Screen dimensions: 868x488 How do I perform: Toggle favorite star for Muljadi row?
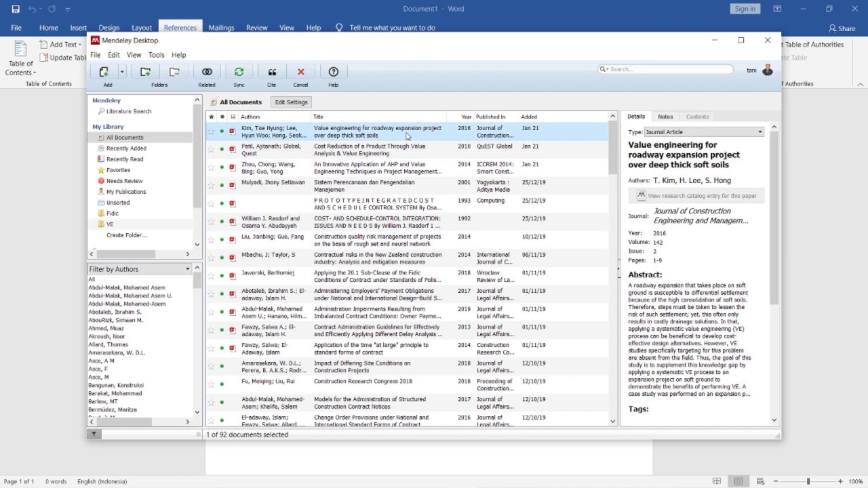click(x=211, y=185)
